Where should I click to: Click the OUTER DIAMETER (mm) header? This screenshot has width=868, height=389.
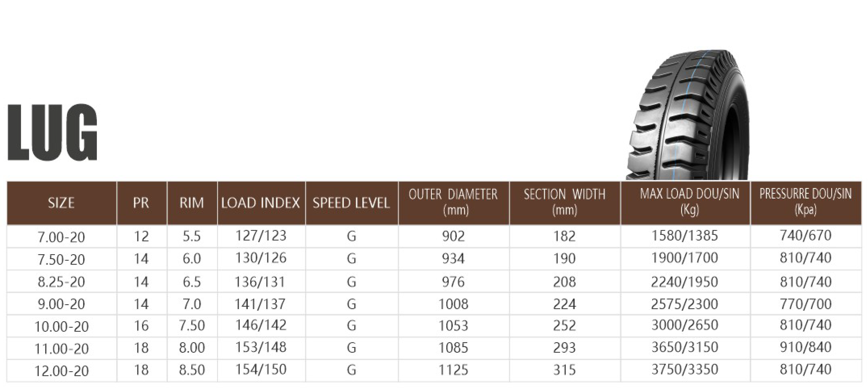point(454,203)
